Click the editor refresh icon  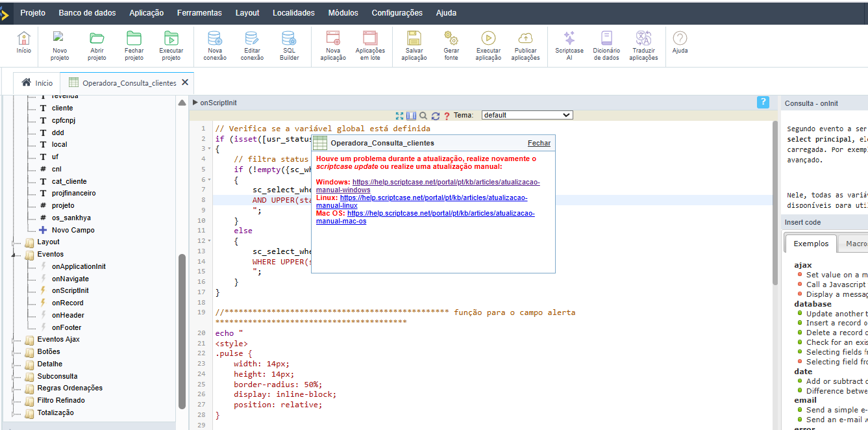tap(436, 116)
